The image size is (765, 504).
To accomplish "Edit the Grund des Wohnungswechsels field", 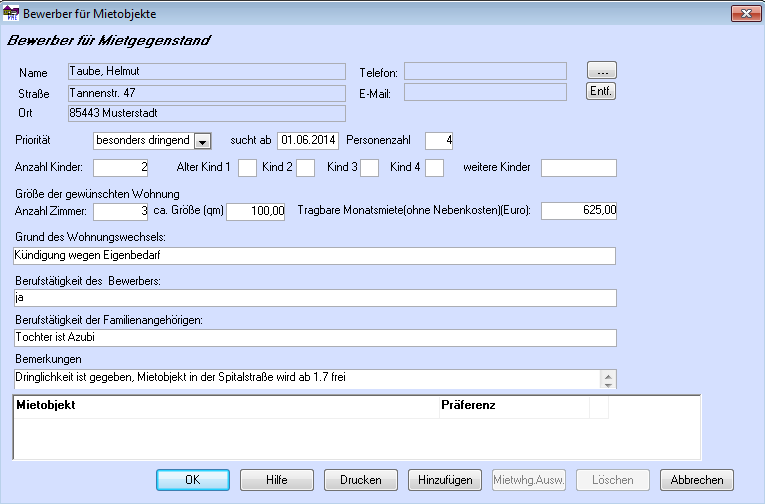I will pyautogui.click(x=315, y=255).
